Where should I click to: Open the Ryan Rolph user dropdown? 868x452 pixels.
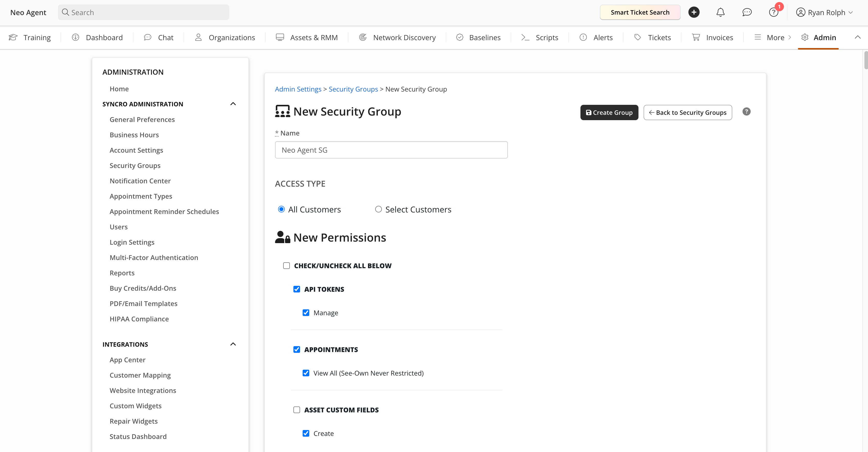[824, 13]
